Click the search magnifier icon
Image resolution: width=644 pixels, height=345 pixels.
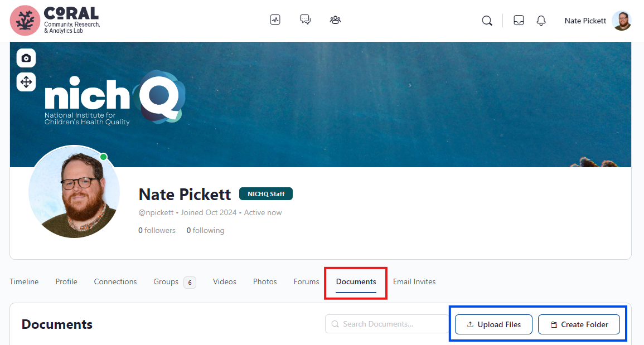pyautogui.click(x=487, y=21)
